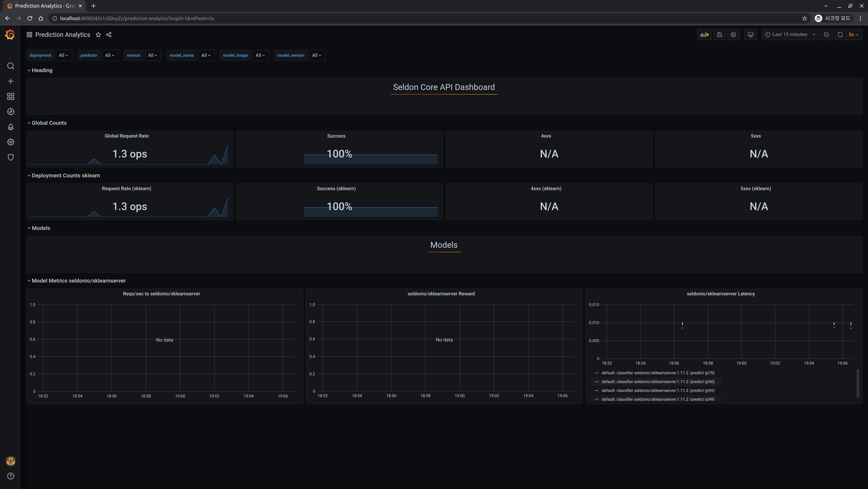Collapse Deployment Counts sklearn row
Viewport: 868px width, 489px height.
tap(64, 175)
